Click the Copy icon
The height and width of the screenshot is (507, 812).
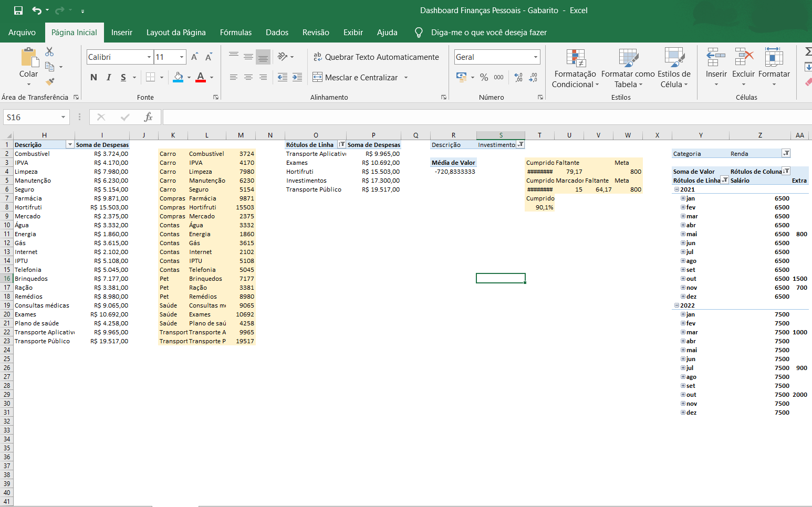click(50, 67)
